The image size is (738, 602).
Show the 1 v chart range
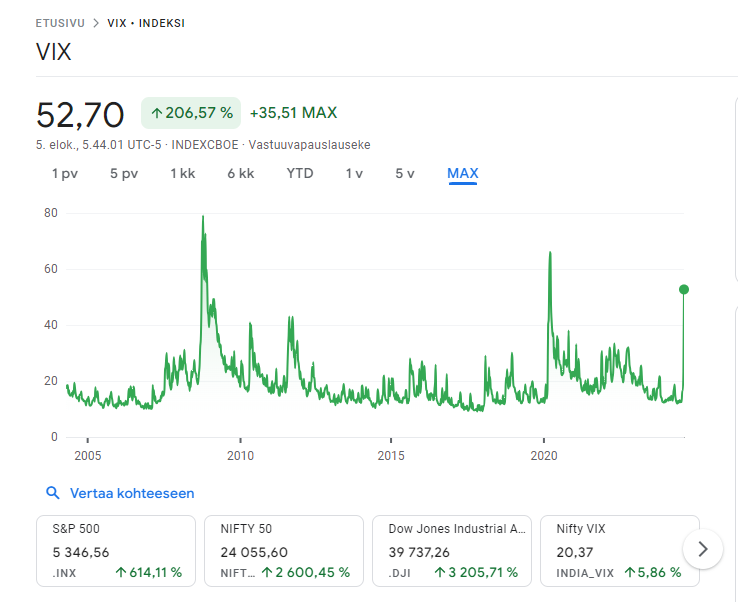[354, 174]
